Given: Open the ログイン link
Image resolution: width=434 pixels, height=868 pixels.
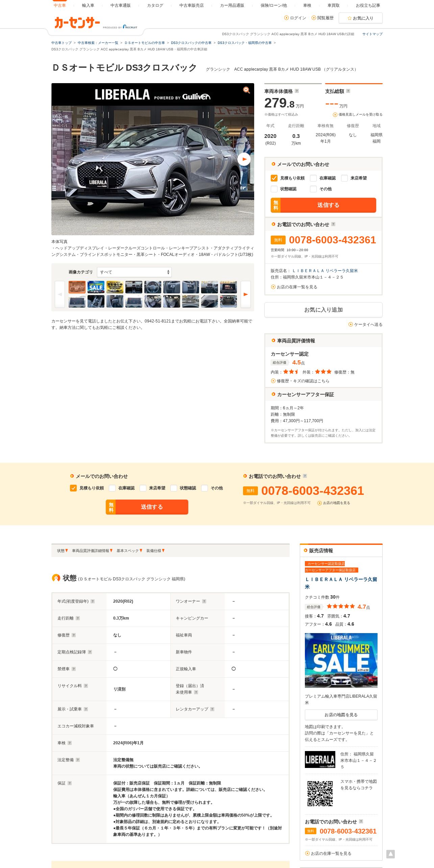Looking at the screenshot, I should coord(295,18).
